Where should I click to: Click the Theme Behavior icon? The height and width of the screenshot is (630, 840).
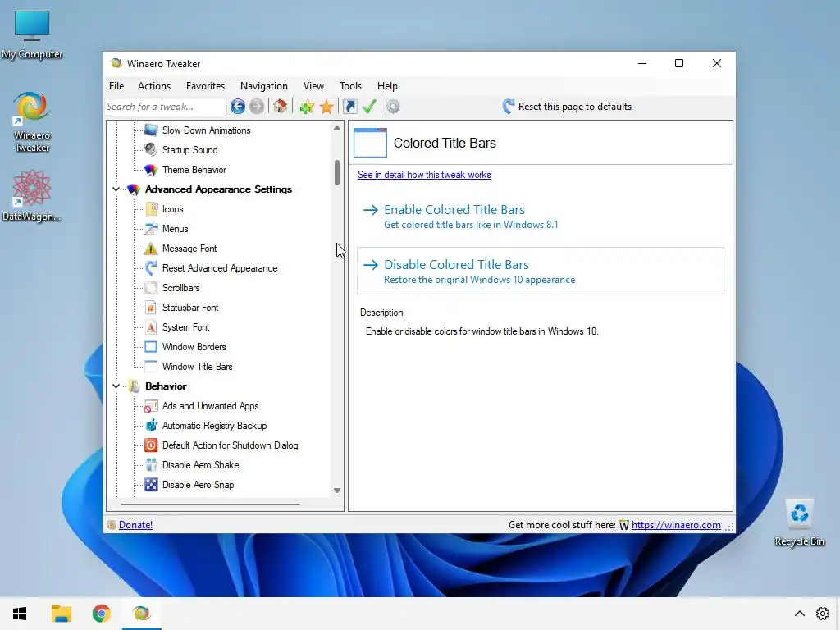151,170
